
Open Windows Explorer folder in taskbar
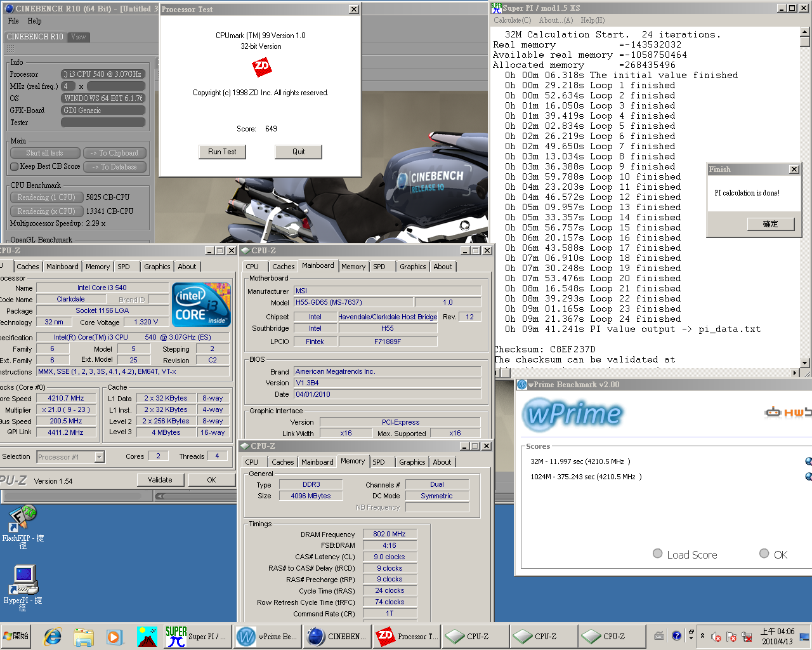coord(83,636)
